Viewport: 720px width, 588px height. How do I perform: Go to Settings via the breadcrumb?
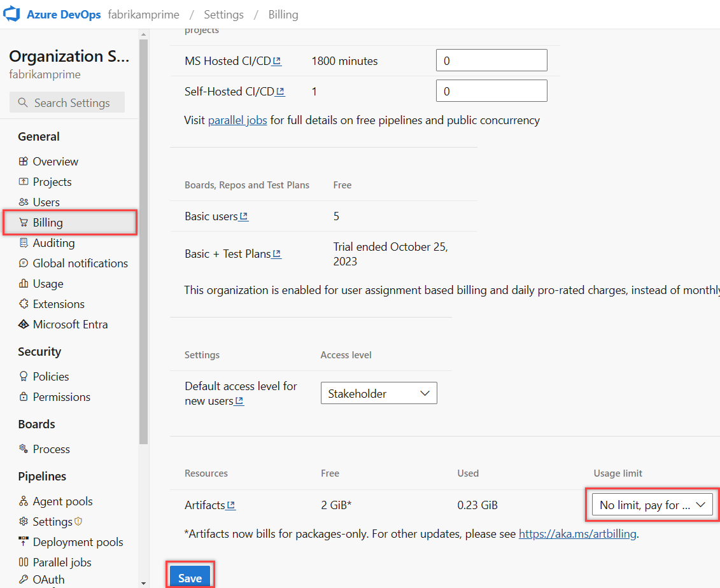point(224,14)
